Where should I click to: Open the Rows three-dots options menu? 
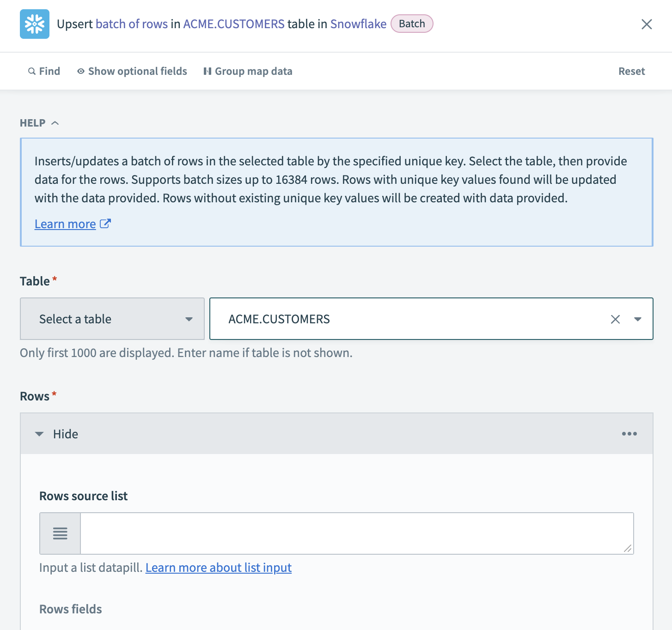coord(629,434)
